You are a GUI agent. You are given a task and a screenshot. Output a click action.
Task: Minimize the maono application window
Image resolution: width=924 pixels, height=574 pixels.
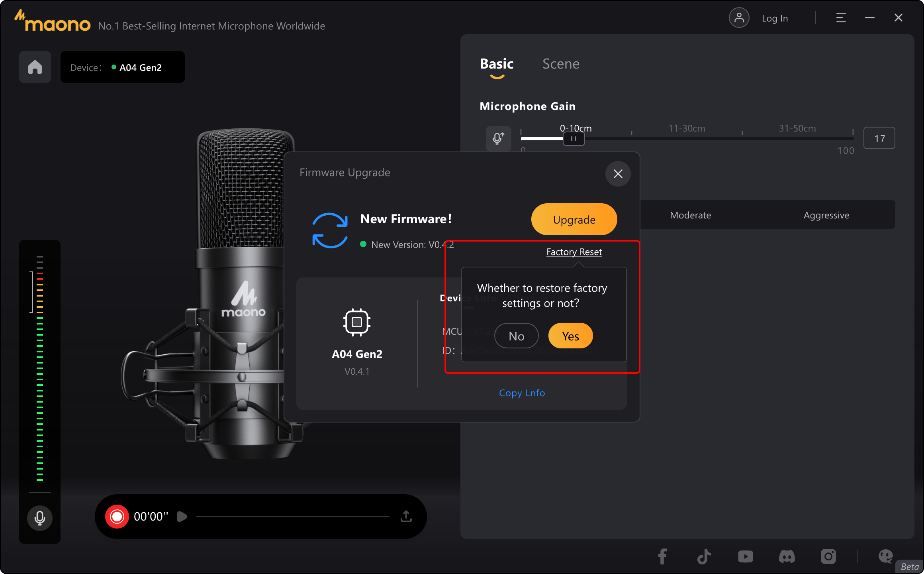870,18
